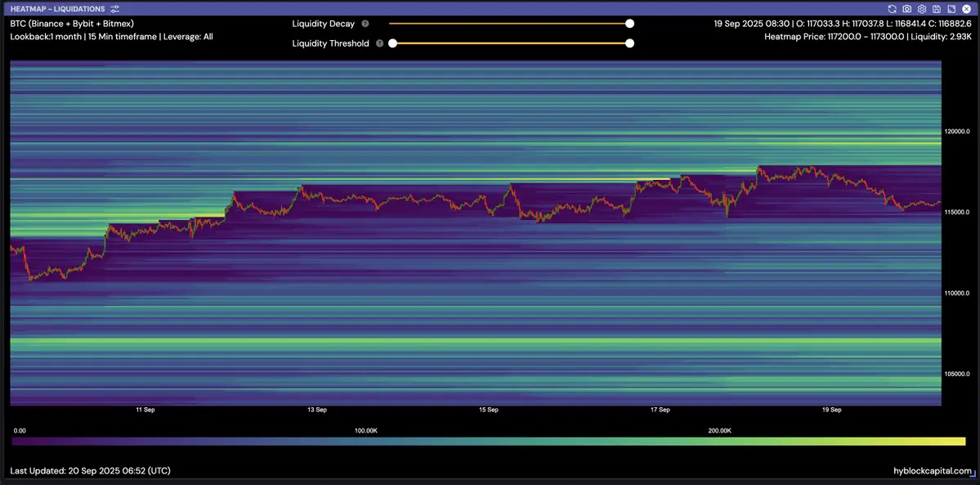Screen dimensions: 980x485
Task: Click the 105000.0 price axis label
Action: point(957,375)
